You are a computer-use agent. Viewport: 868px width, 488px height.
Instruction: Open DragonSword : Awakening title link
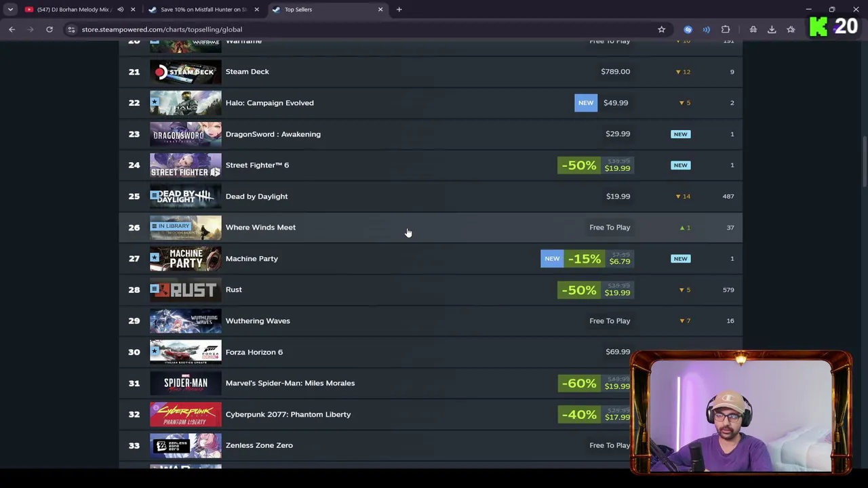click(x=273, y=134)
